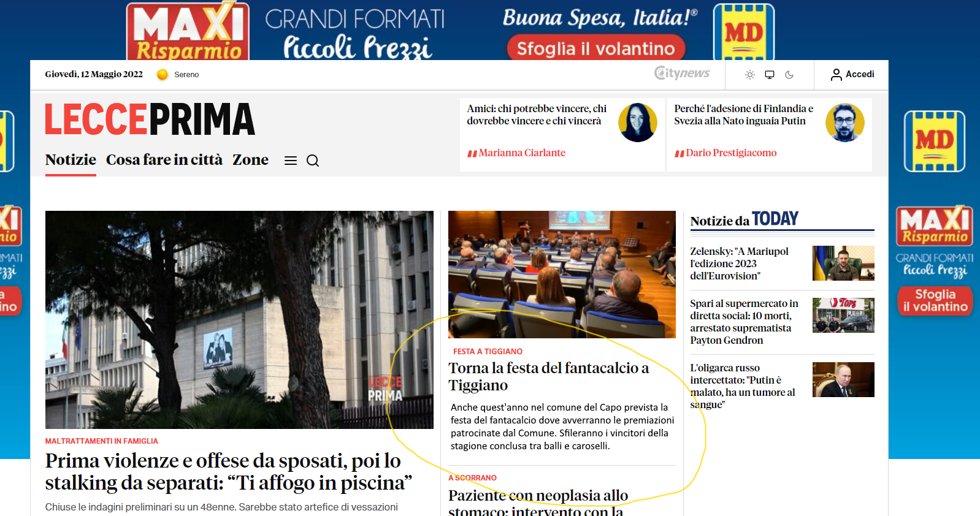Open Chiuse le indagini preliminari summary

[221, 507]
